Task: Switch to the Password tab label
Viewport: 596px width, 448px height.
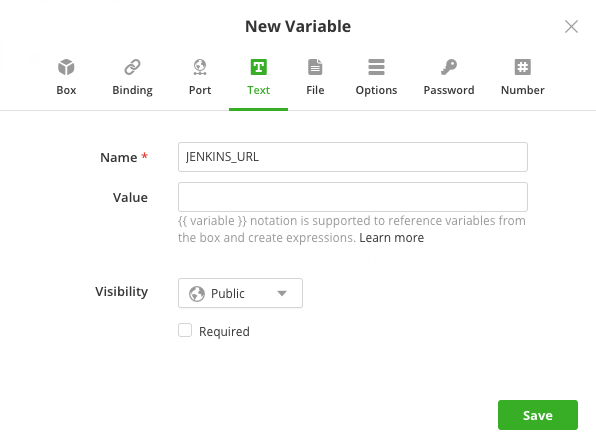Action: [449, 90]
